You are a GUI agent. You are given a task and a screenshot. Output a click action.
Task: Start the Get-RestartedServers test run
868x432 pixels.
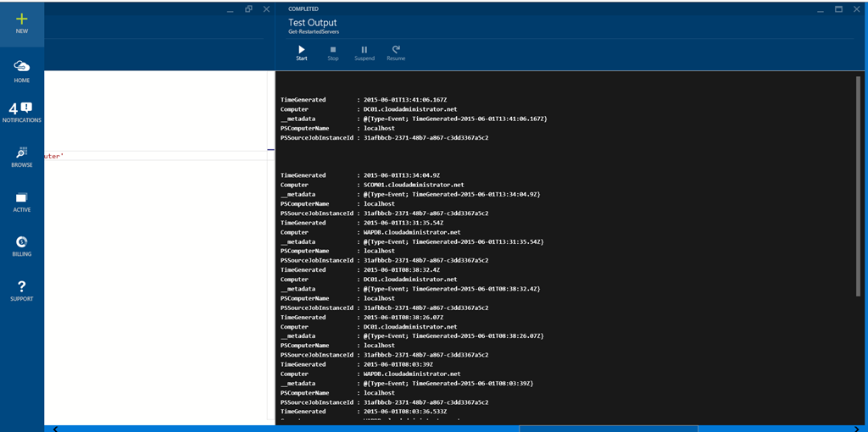click(x=302, y=51)
